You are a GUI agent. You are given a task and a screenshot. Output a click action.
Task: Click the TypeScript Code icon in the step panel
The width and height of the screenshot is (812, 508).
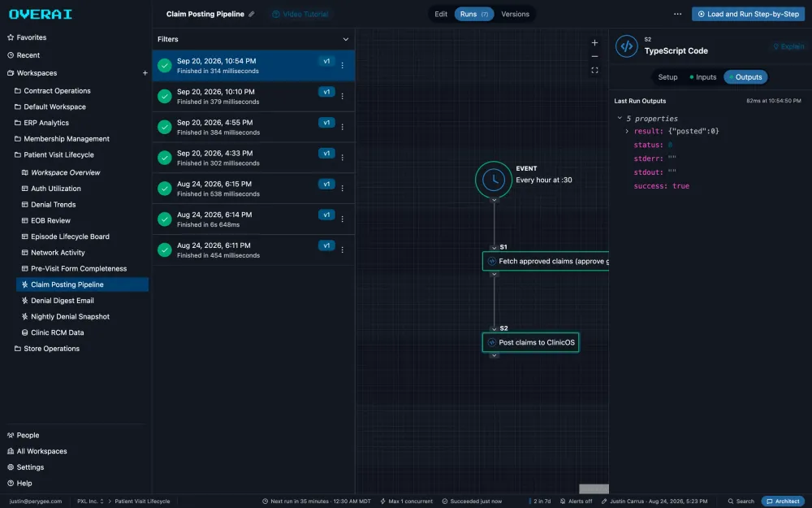[627, 46]
